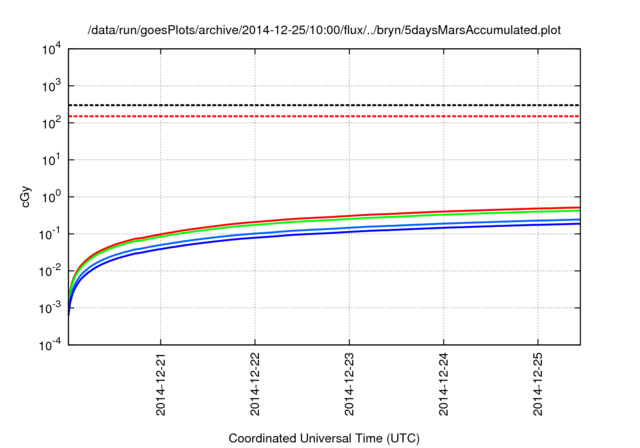This screenshot has height=448, width=640.
Task: Click the Coordinated Universal Time (UTC) axis label
Action: tap(324, 438)
